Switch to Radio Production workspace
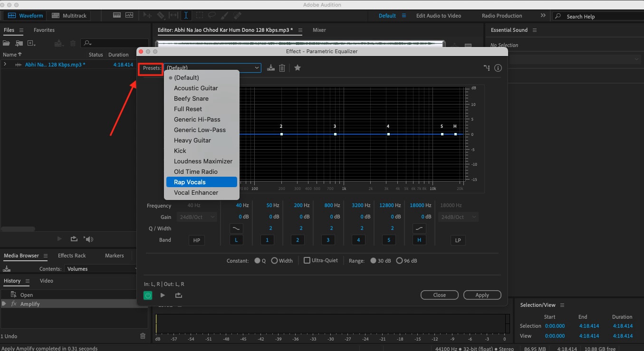 (x=501, y=16)
